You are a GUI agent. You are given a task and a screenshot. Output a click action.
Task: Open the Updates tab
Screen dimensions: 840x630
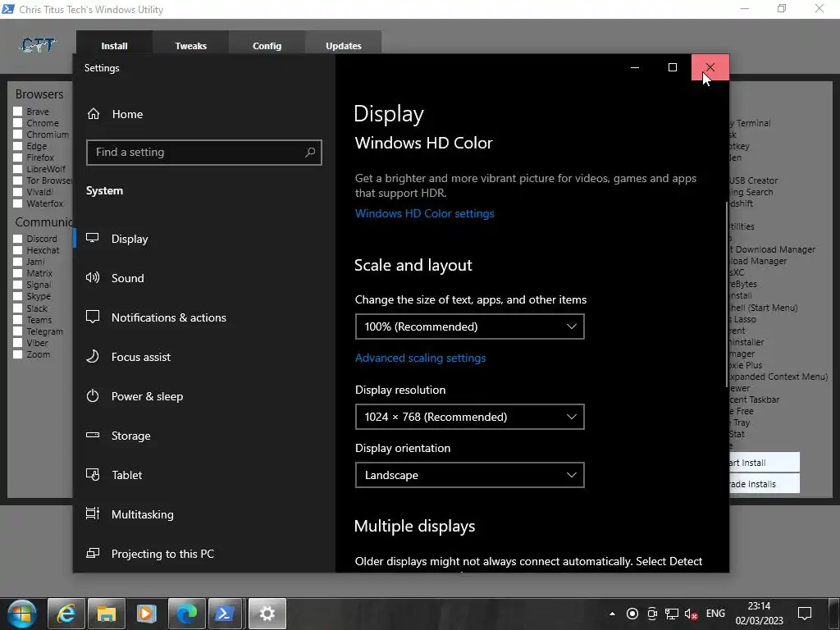344,43
